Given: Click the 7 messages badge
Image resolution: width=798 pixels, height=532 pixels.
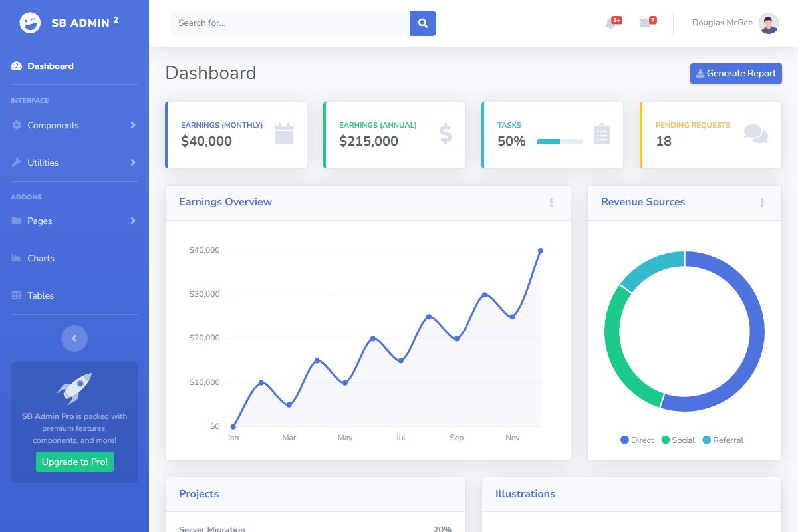Looking at the screenshot, I should (653, 20).
